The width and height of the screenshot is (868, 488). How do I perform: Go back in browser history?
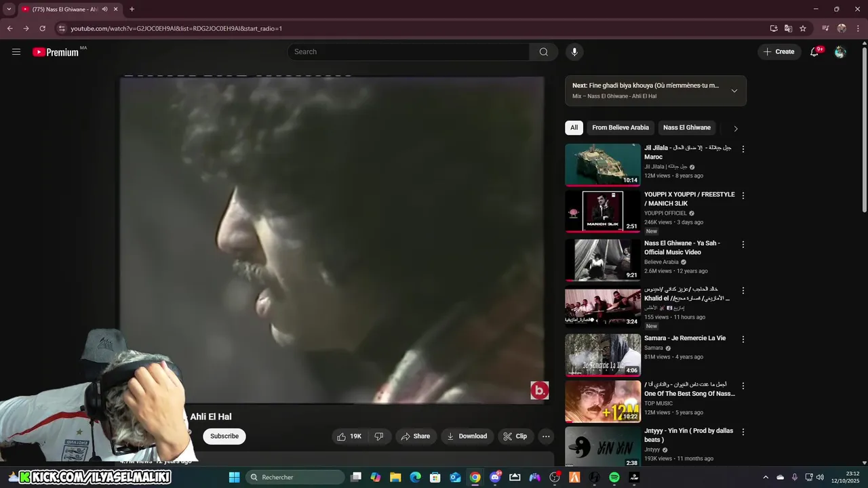(x=9, y=28)
